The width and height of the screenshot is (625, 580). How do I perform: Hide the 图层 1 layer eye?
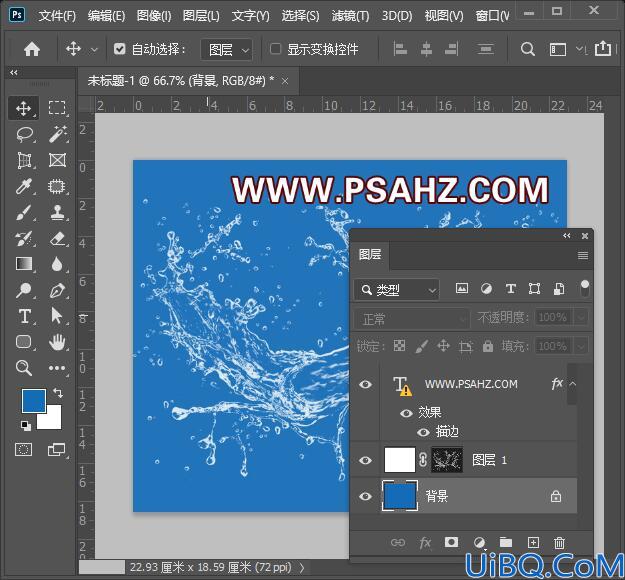point(366,460)
